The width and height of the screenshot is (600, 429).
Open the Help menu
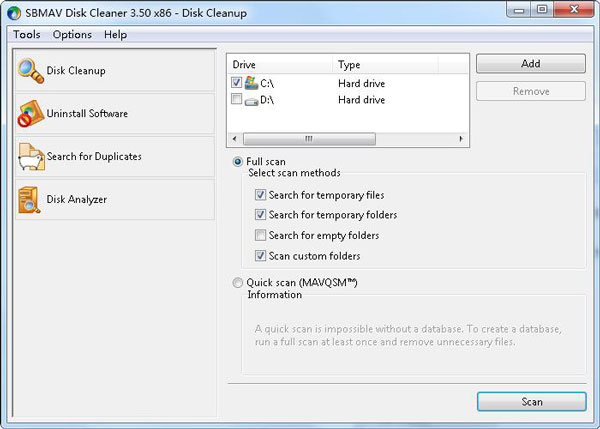[116, 34]
